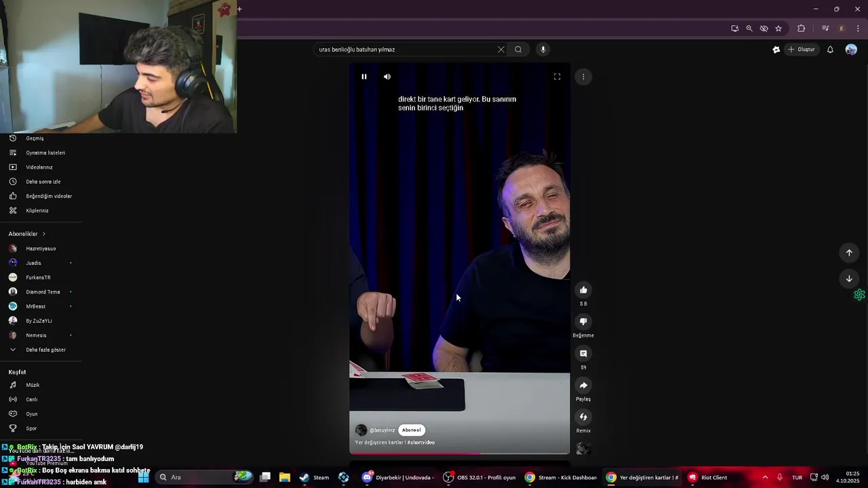Dislike the Shorts video (Beğenme)

click(583, 322)
